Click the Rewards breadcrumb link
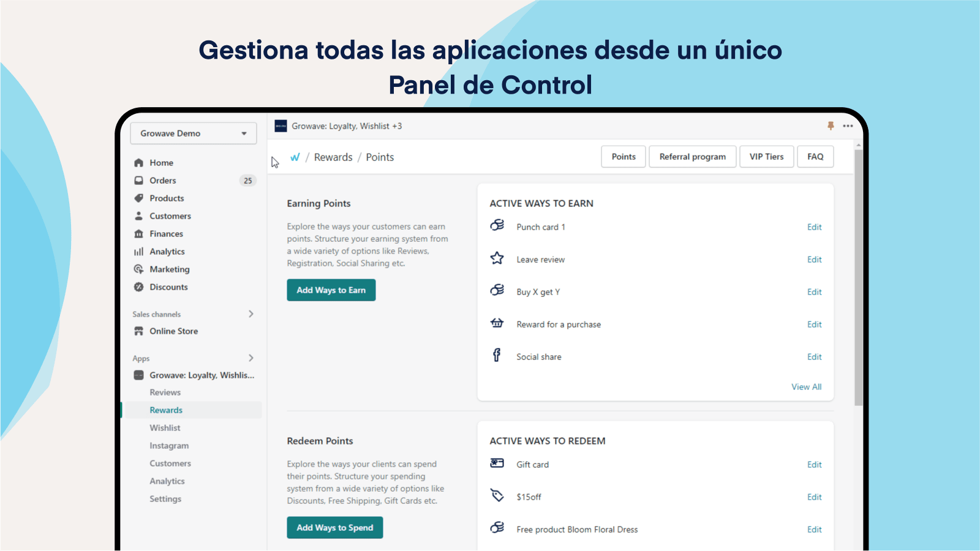The height and width of the screenshot is (551, 980). (333, 157)
